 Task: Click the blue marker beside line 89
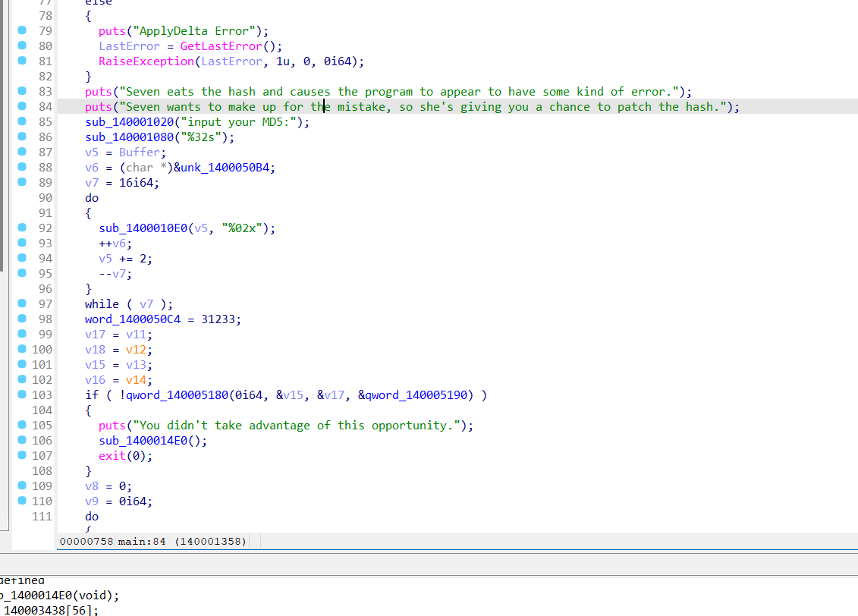(x=22, y=182)
